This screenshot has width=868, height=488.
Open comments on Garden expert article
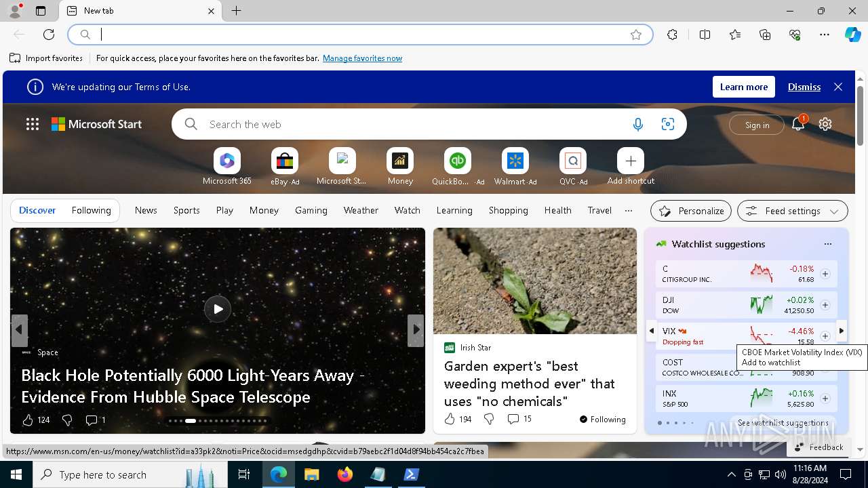519,419
